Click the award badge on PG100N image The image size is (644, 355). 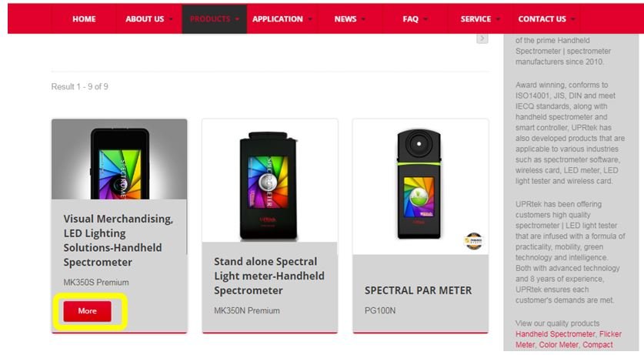(473, 241)
